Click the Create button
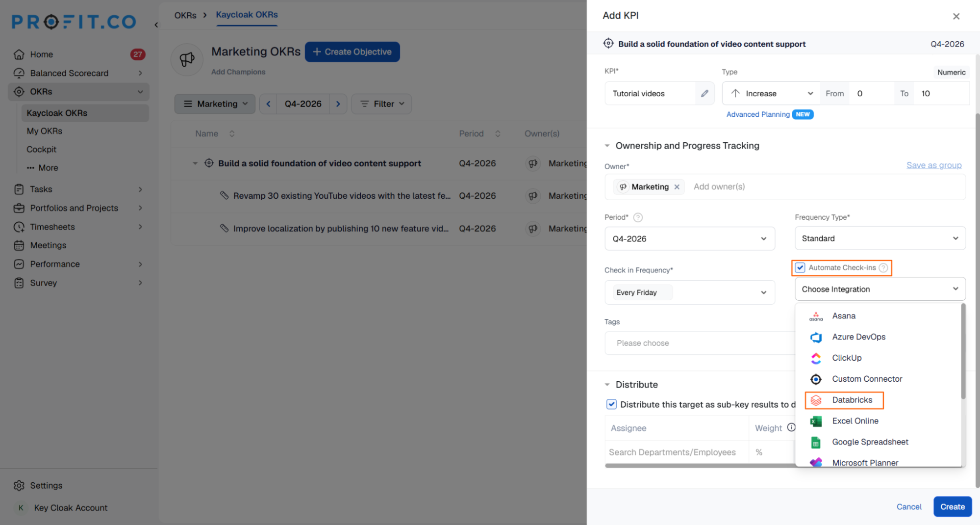Viewport: 980px width, 525px height. pos(952,507)
